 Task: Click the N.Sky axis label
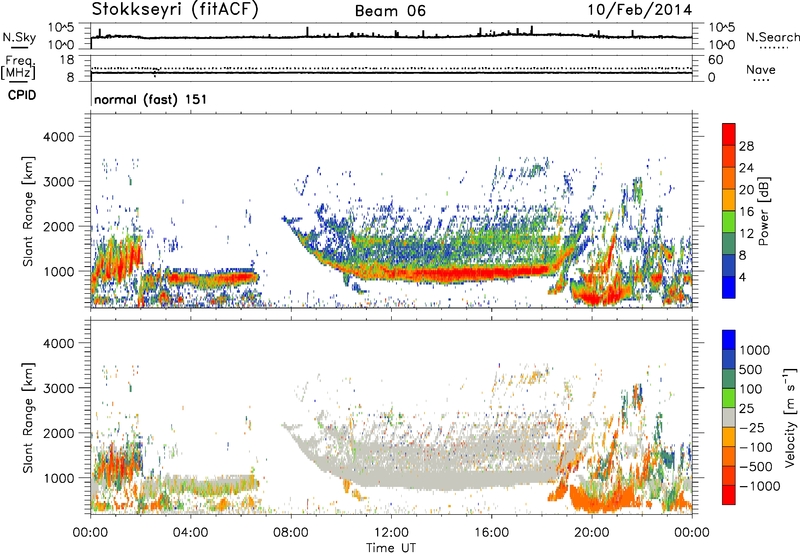(x=19, y=37)
